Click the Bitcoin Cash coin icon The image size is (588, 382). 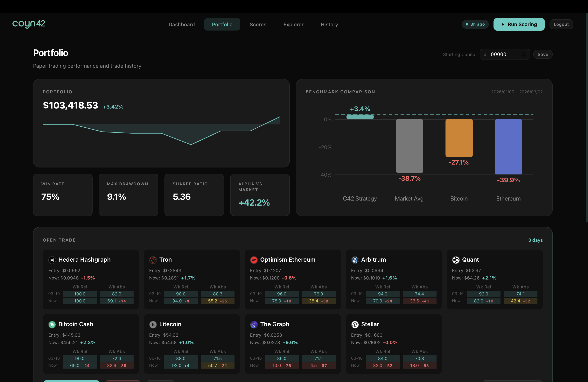[52, 324]
